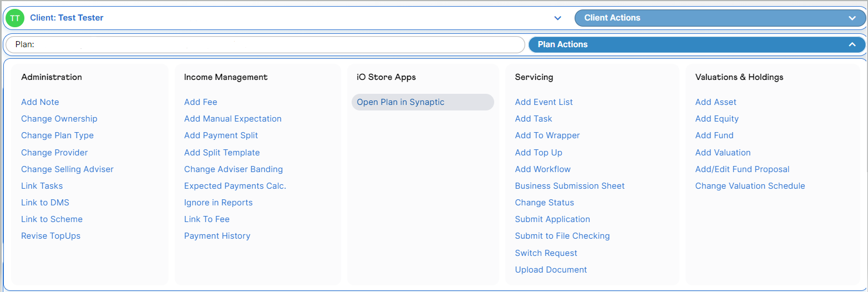
Task: Choose Change Ownership option
Action: pos(59,119)
